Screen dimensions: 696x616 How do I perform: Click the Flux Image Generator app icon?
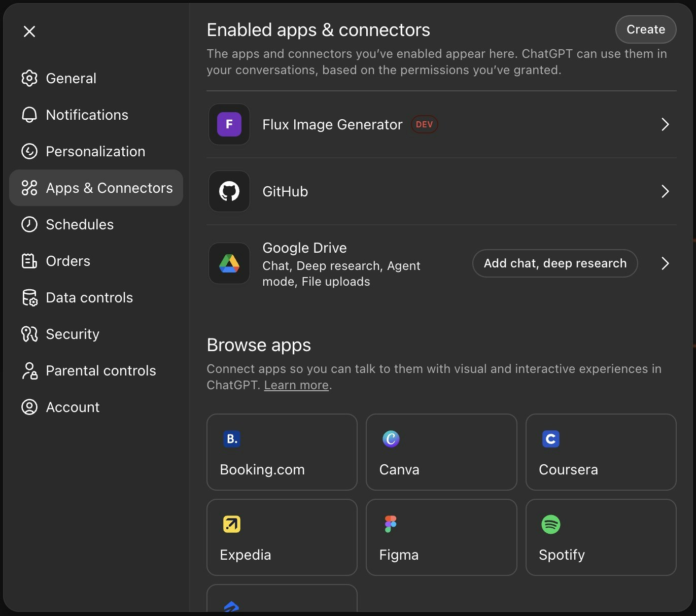(x=229, y=124)
